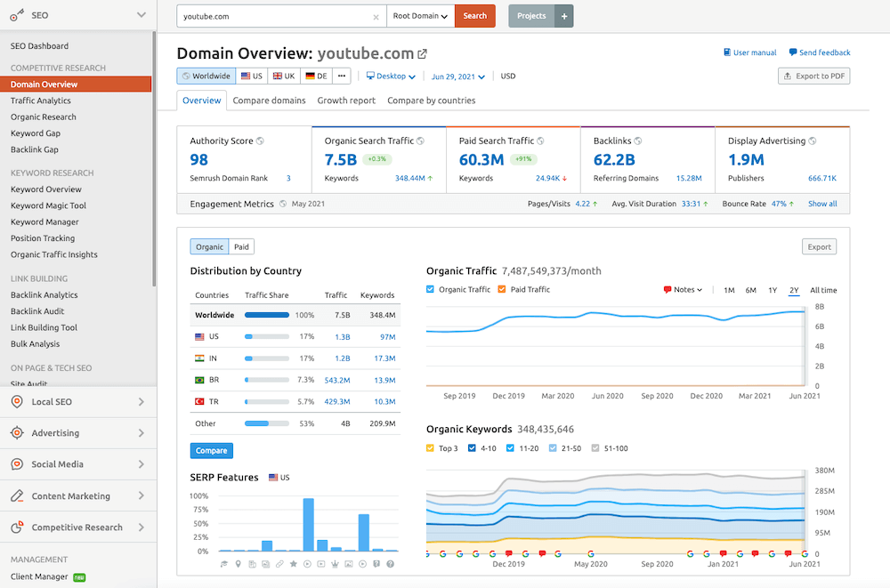The height and width of the screenshot is (588, 890).
Task: Click the Local SEO pin icon
Action: [x=17, y=402]
